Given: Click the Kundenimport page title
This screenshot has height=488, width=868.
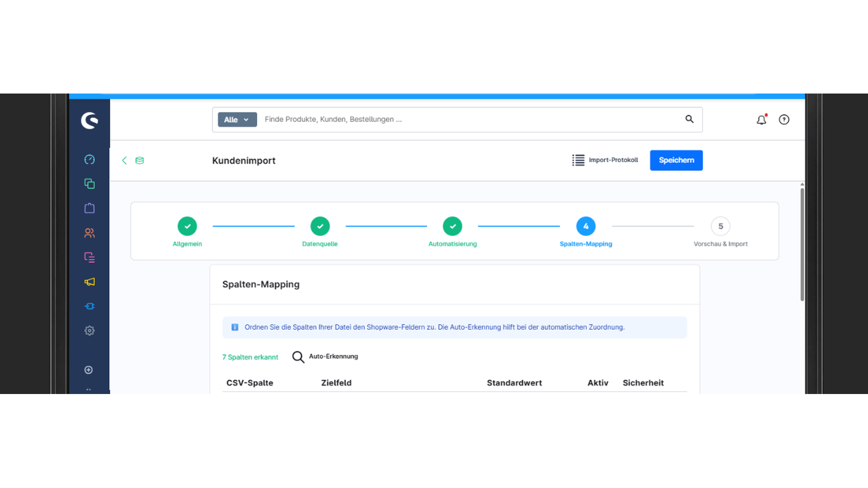Looking at the screenshot, I should click(x=244, y=160).
